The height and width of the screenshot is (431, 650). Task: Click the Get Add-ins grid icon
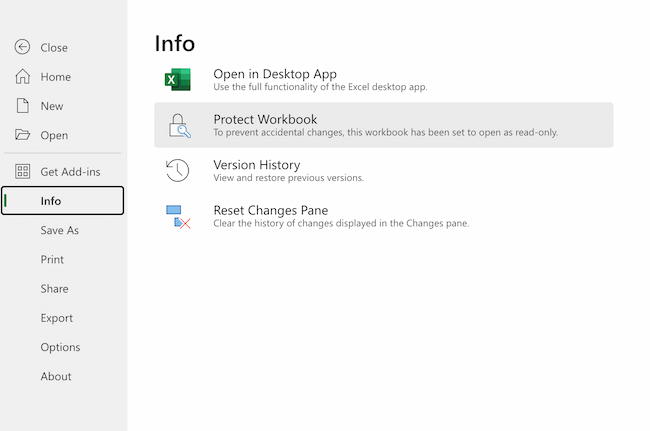(x=23, y=171)
